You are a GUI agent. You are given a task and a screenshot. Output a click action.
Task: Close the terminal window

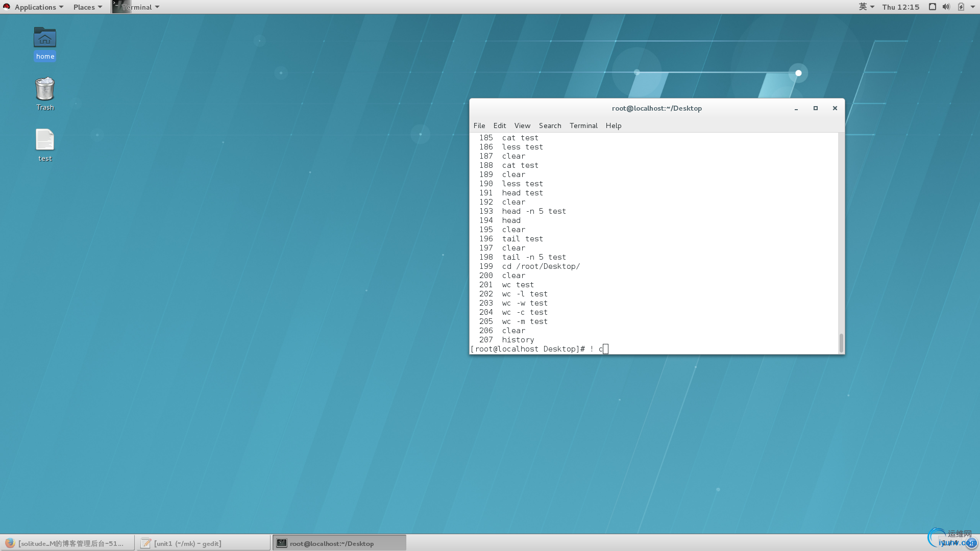835,108
